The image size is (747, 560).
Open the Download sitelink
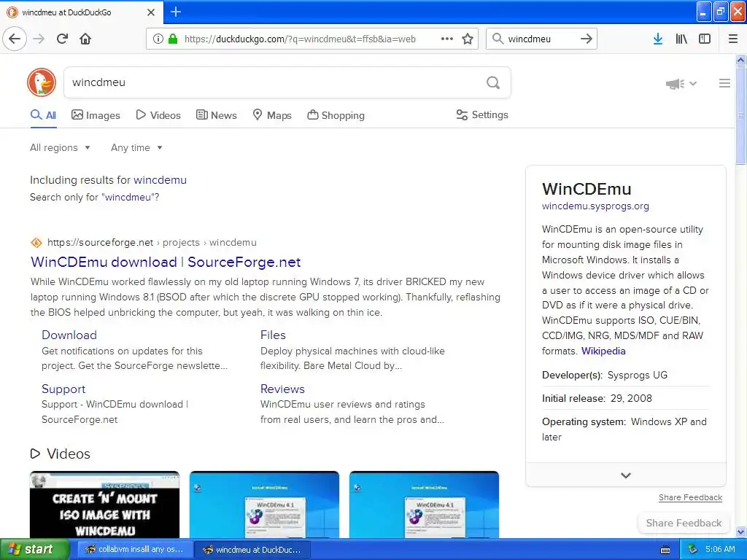point(69,335)
